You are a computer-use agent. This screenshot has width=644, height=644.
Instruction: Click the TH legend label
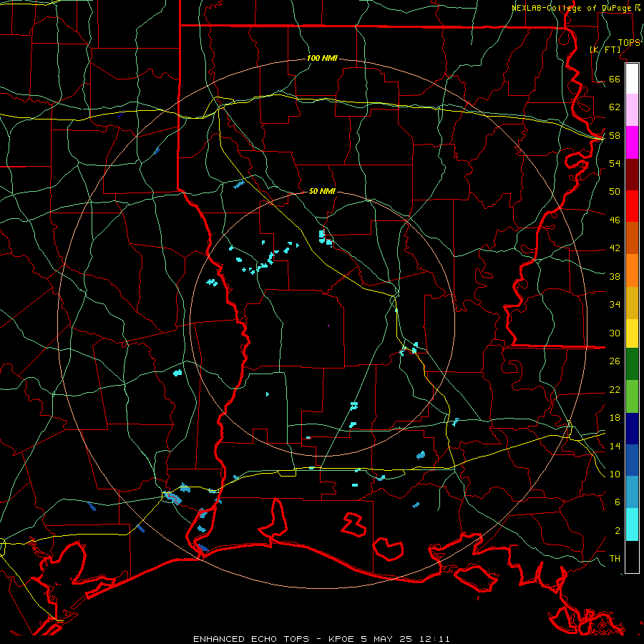(615, 559)
